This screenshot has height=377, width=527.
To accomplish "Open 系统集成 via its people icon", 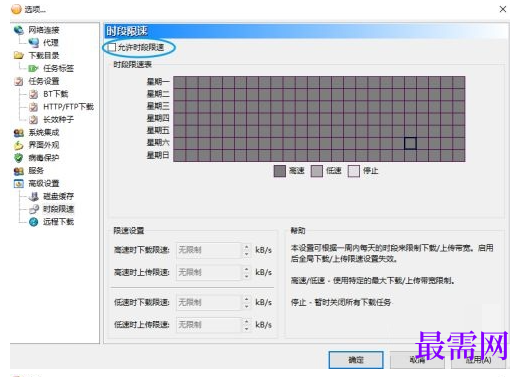I will tap(18, 133).
